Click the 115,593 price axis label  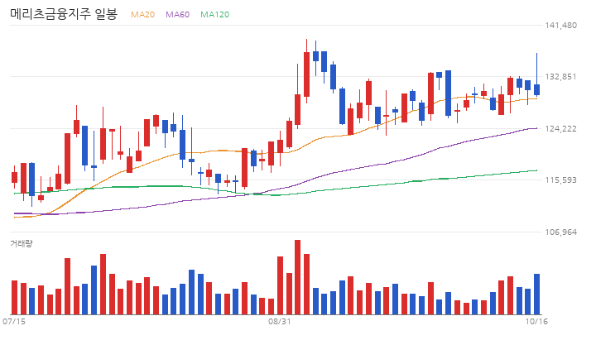pos(560,180)
